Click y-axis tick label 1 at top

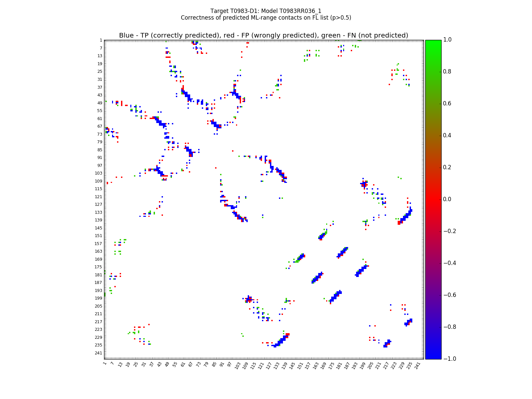[101, 40]
